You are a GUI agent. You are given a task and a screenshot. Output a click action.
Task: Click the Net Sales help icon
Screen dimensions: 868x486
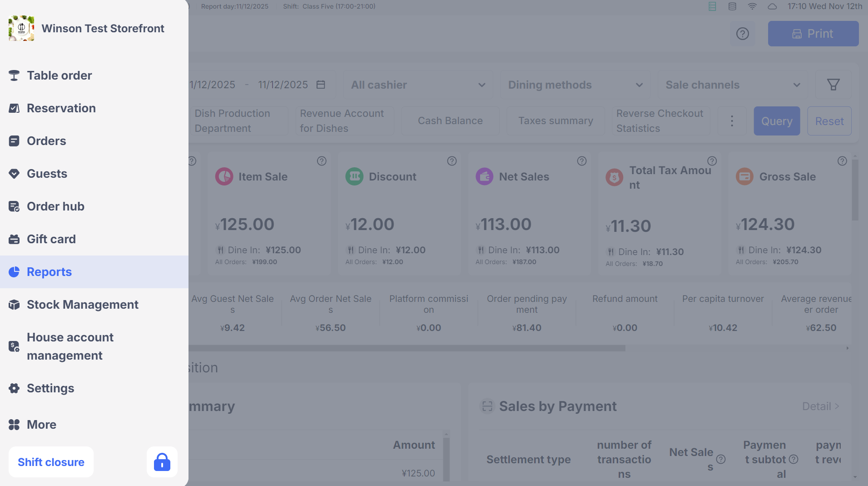coord(581,161)
